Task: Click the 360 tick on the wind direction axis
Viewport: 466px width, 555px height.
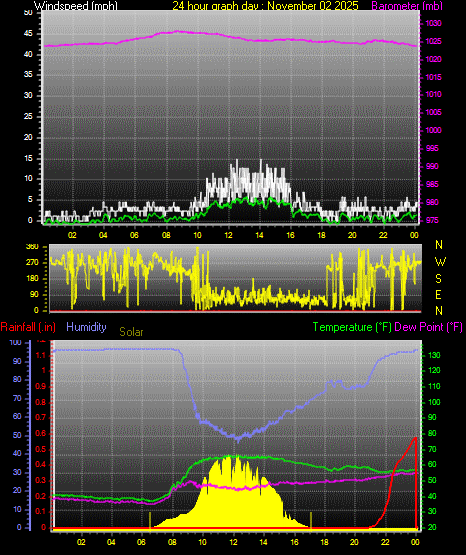Action: (32, 247)
